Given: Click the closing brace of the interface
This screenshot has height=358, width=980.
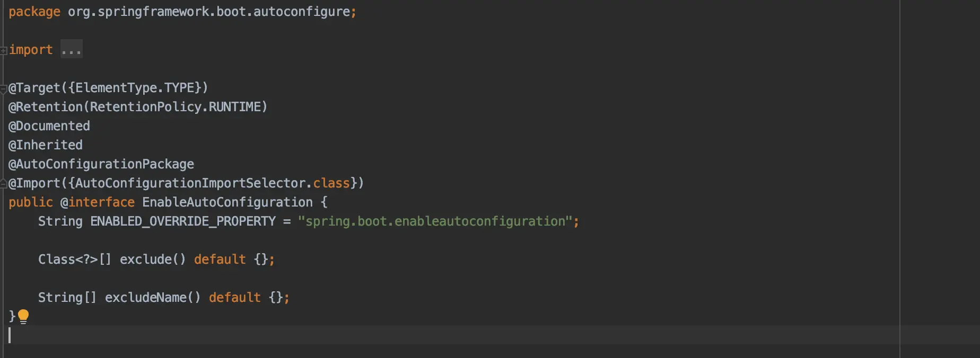Looking at the screenshot, I should [x=12, y=316].
